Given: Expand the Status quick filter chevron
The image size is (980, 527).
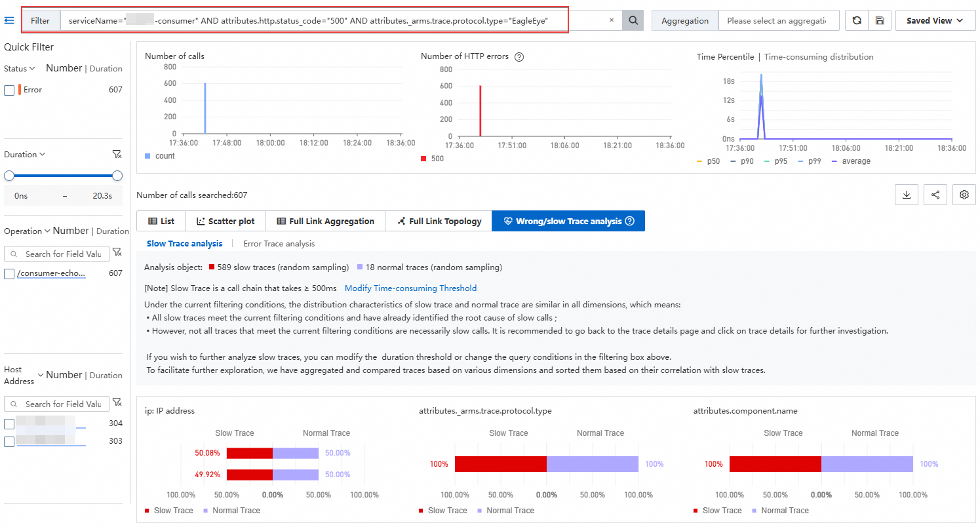Looking at the screenshot, I should [31, 69].
